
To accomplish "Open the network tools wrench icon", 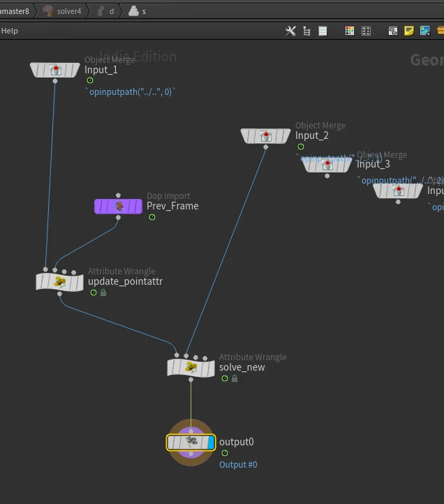I will tap(291, 31).
